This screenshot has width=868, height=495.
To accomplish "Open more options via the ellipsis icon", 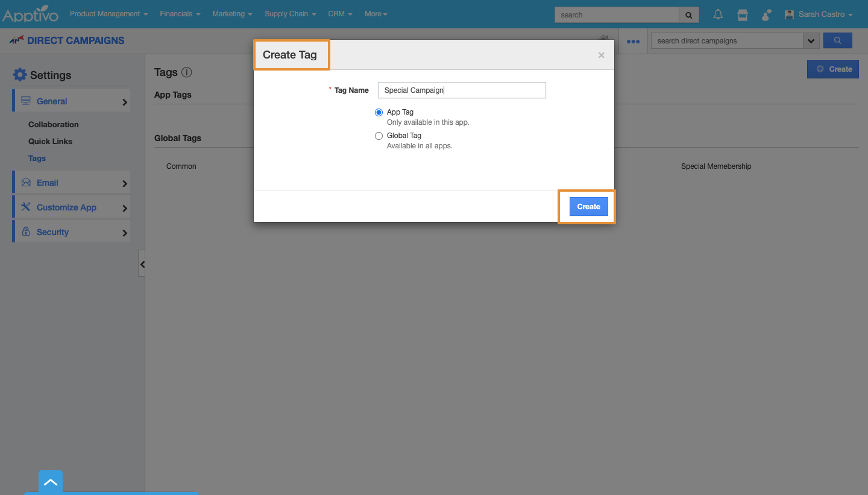I will (x=632, y=41).
